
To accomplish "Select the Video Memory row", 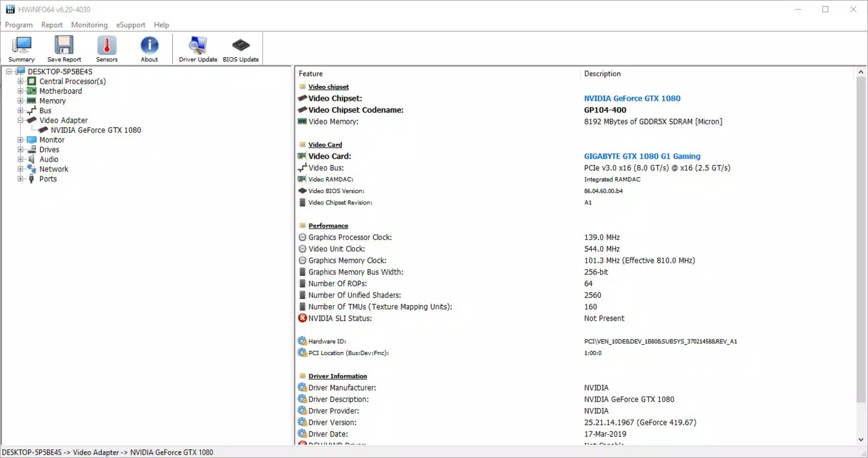I will (575, 121).
